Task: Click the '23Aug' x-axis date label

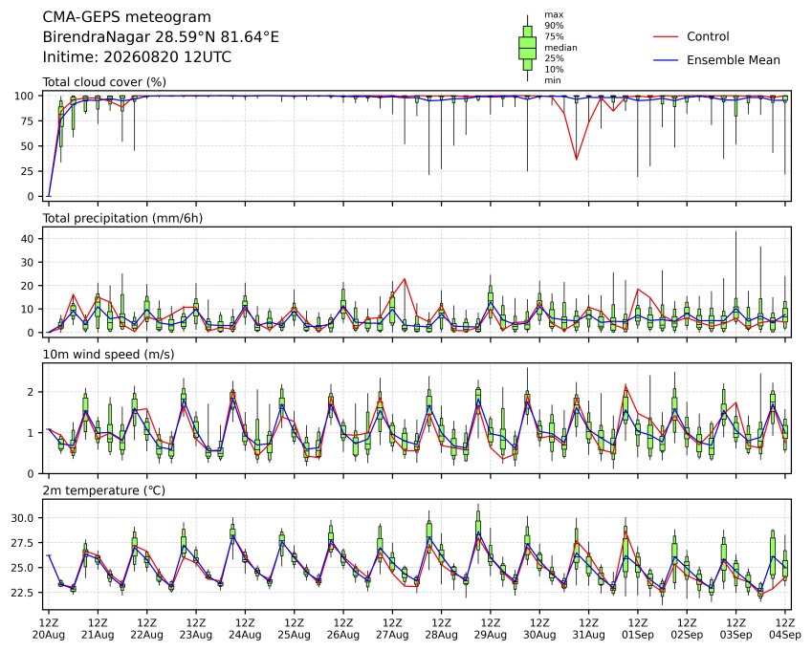Action: click(x=196, y=635)
